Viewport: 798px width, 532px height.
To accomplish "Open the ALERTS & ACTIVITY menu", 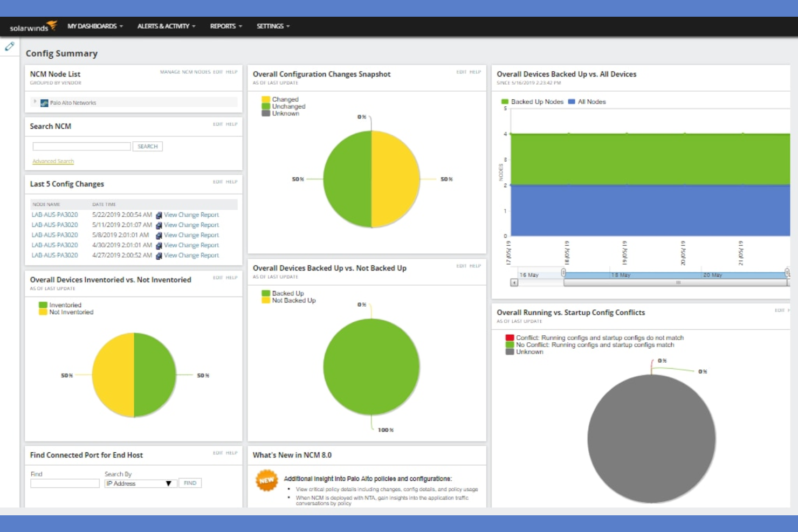I will pyautogui.click(x=164, y=25).
